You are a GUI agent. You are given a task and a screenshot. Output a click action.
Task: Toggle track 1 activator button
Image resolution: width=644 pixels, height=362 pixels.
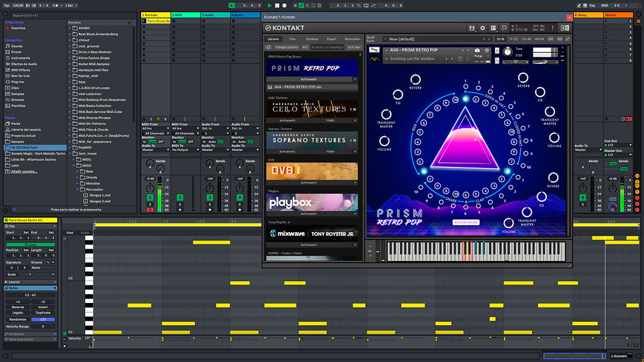pyautogui.click(x=150, y=198)
